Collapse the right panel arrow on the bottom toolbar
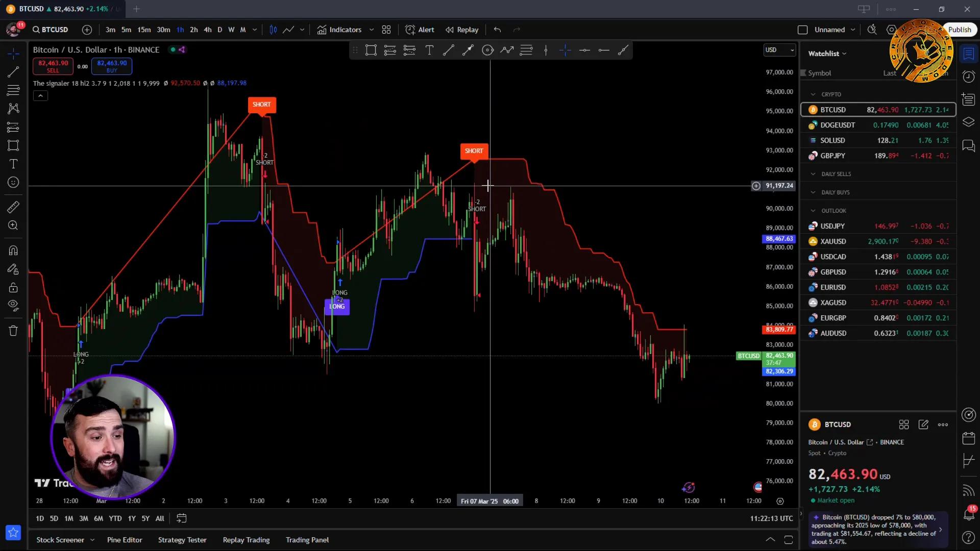Image resolution: width=980 pixels, height=551 pixels. point(801,513)
